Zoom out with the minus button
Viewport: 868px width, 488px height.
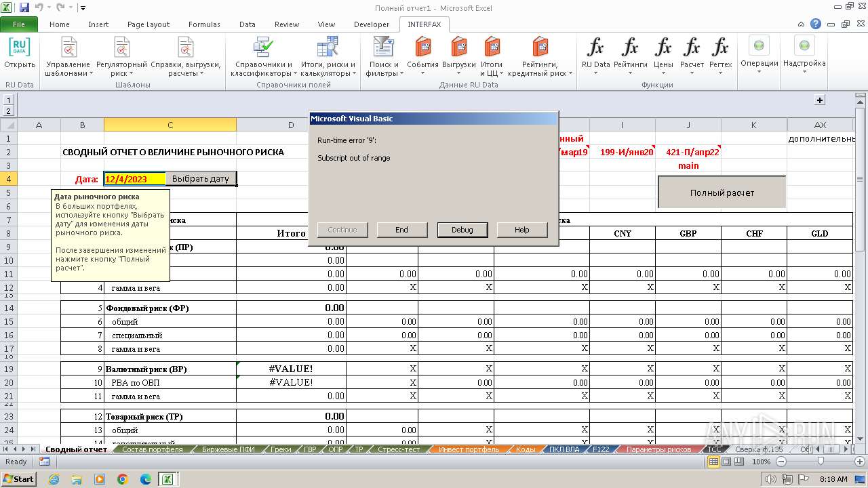click(x=781, y=462)
